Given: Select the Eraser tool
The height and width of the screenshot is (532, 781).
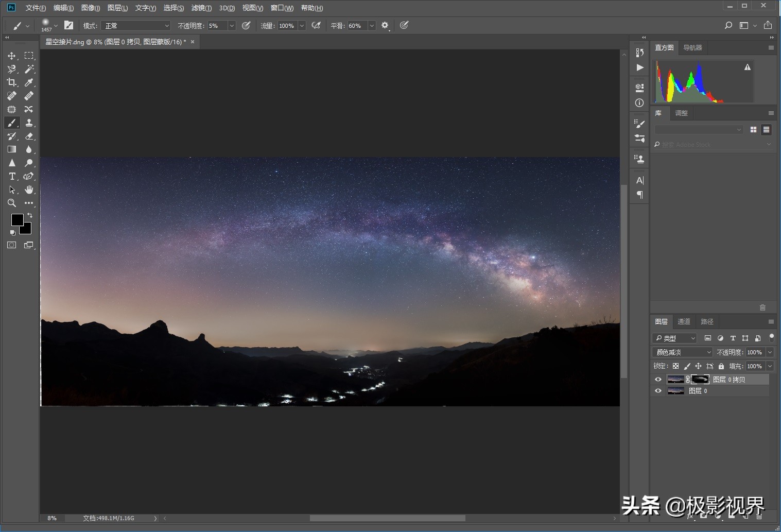Looking at the screenshot, I should pyautogui.click(x=29, y=136).
